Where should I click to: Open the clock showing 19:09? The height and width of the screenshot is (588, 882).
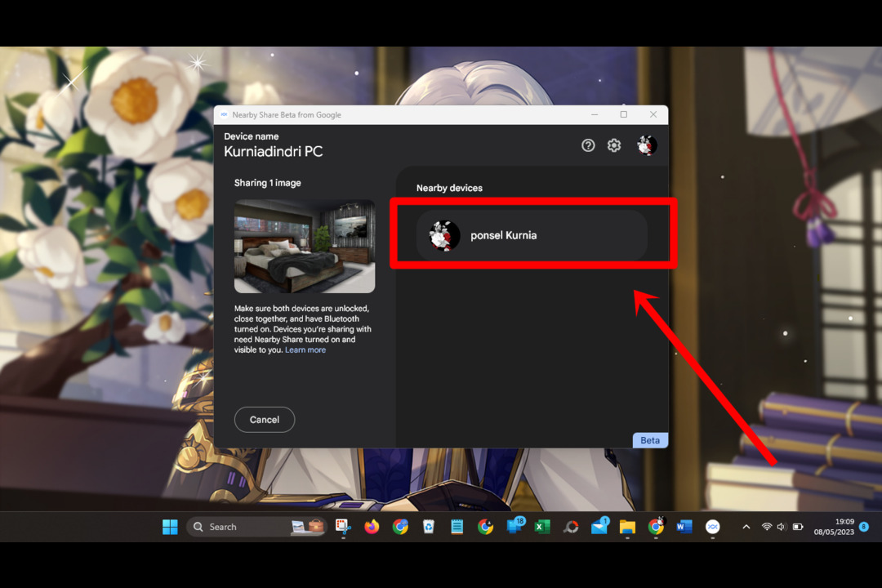[834, 527]
